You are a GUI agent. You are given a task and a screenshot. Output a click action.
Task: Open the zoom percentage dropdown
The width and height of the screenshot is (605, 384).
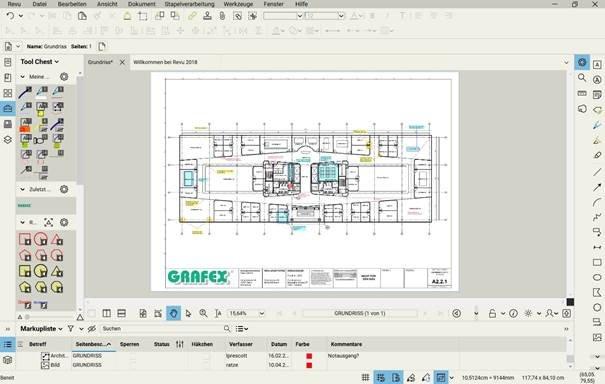tap(262, 313)
